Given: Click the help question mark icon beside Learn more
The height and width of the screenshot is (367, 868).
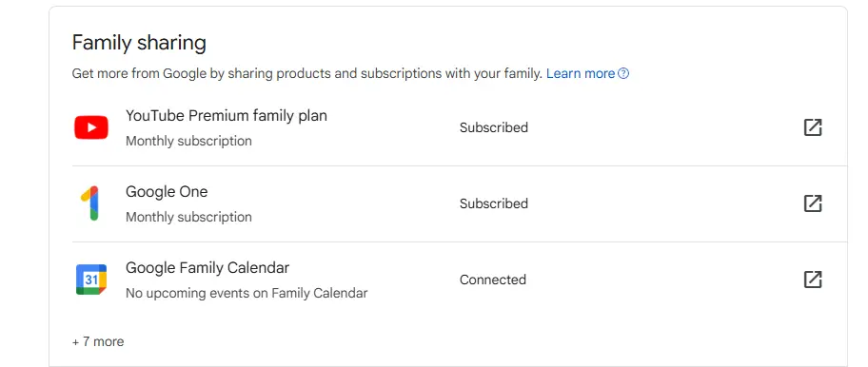Looking at the screenshot, I should pos(623,73).
